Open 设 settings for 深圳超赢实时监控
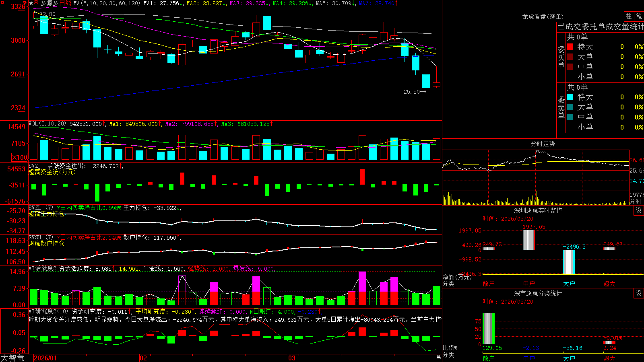Image resolution: width=644 pixels, height=362 pixels. pyautogui.click(x=638, y=210)
